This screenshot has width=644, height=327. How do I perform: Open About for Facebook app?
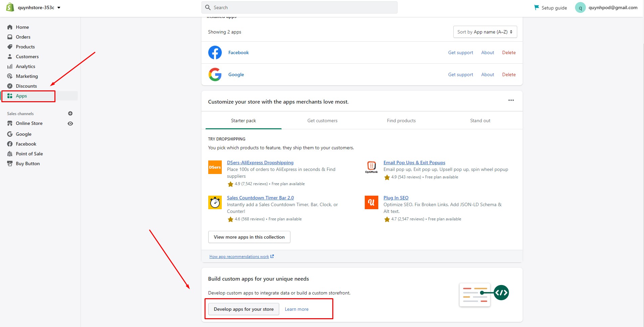[487, 52]
